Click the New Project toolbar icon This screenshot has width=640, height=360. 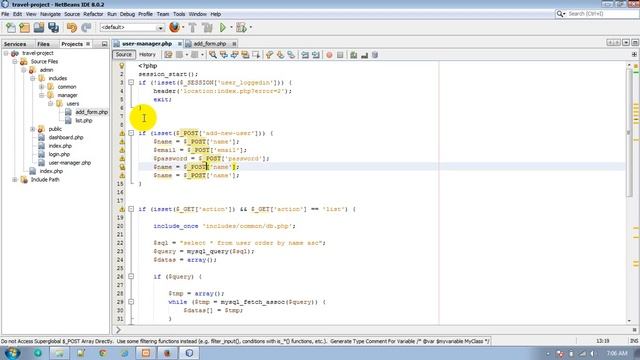(24, 28)
